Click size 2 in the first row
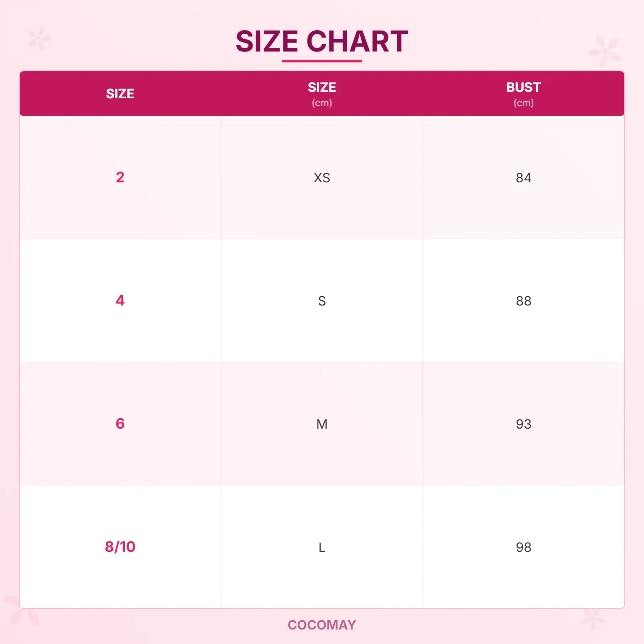Screen dimensions: 644x644 click(120, 178)
